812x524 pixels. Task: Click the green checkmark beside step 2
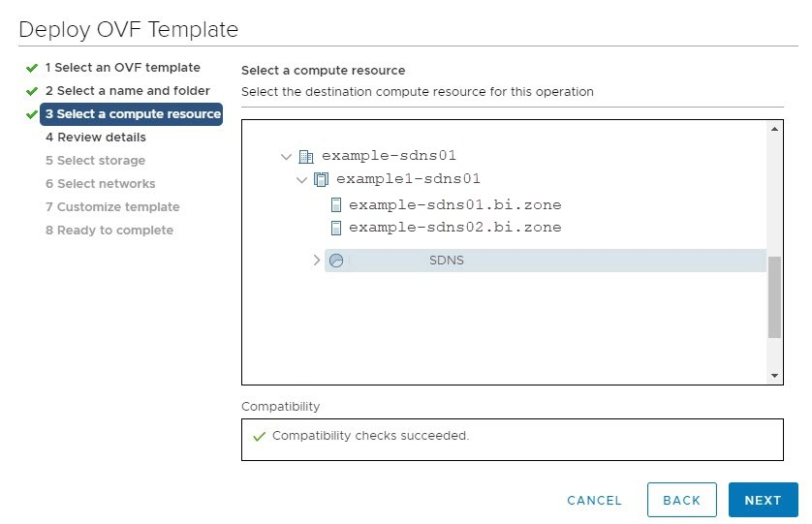click(x=32, y=91)
